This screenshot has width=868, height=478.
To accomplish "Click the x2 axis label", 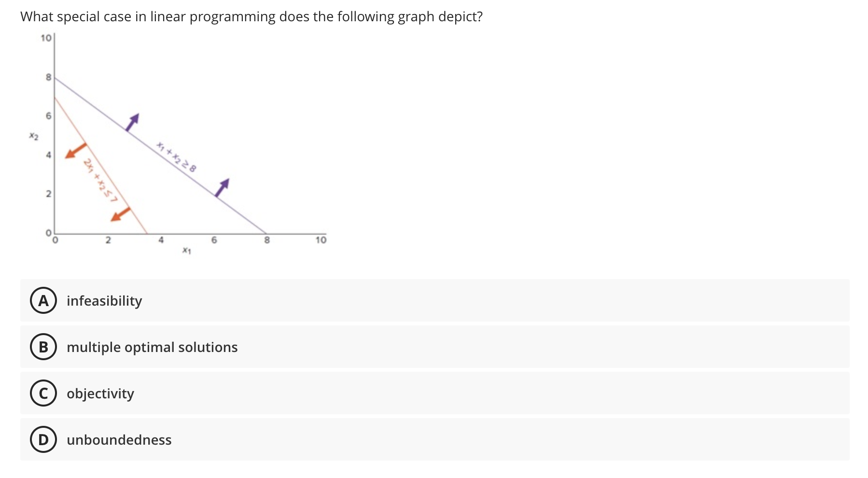I will [x=33, y=137].
